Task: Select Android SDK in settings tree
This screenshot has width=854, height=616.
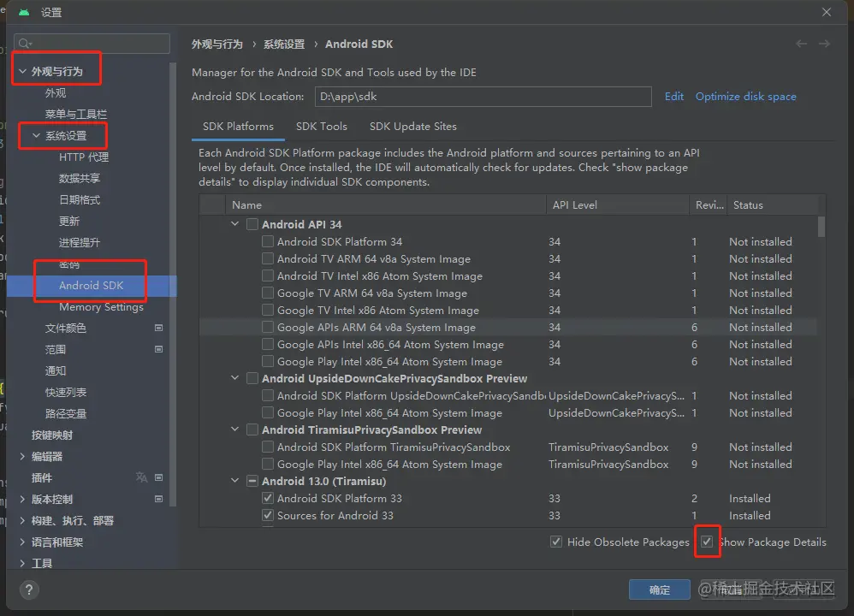Action: (92, 286)
